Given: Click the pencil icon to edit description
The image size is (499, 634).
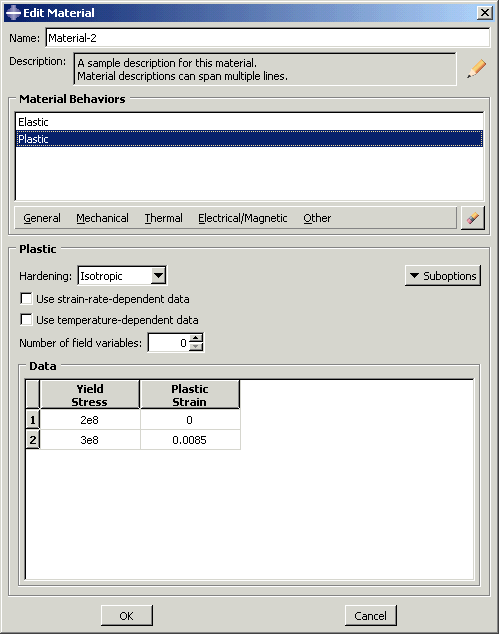Looking at the screenshot, I should pyautogui.click(x=476, y=68).
